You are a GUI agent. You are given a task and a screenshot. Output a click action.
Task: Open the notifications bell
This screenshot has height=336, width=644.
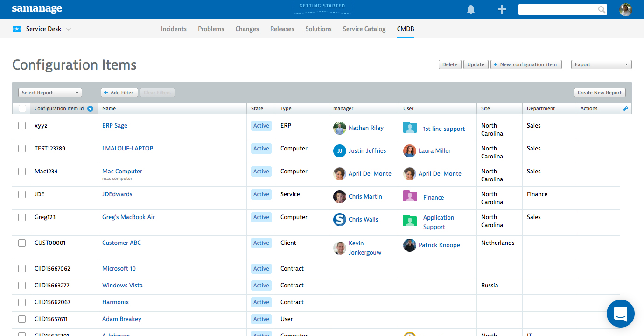pos(471,9)
